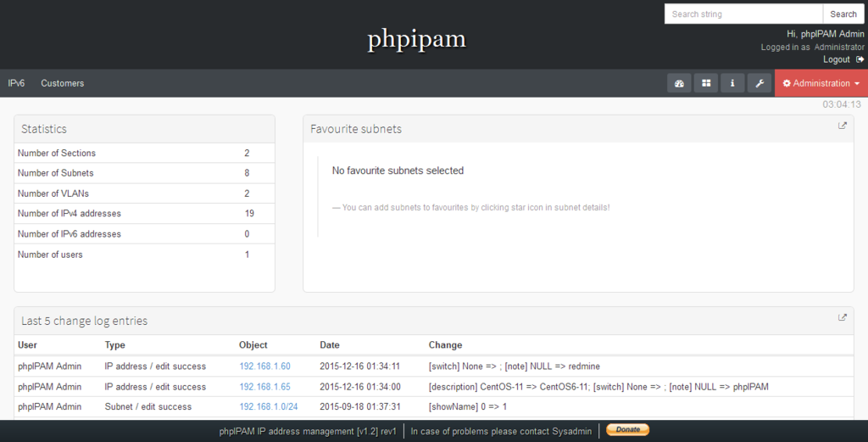The width and height of the screenshot is (868, 442).
Task: Click the Type column header
Action: pyautogui.click(x=114, y=344)
